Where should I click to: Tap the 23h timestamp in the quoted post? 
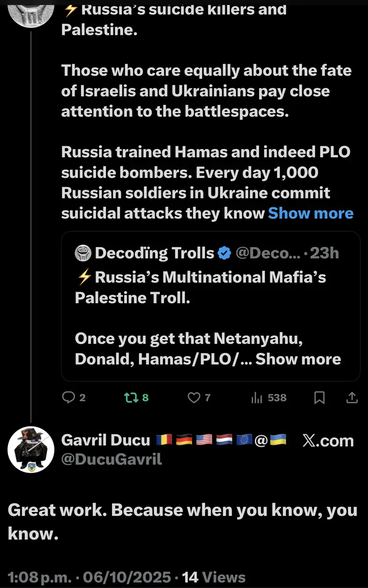(325, 253)
